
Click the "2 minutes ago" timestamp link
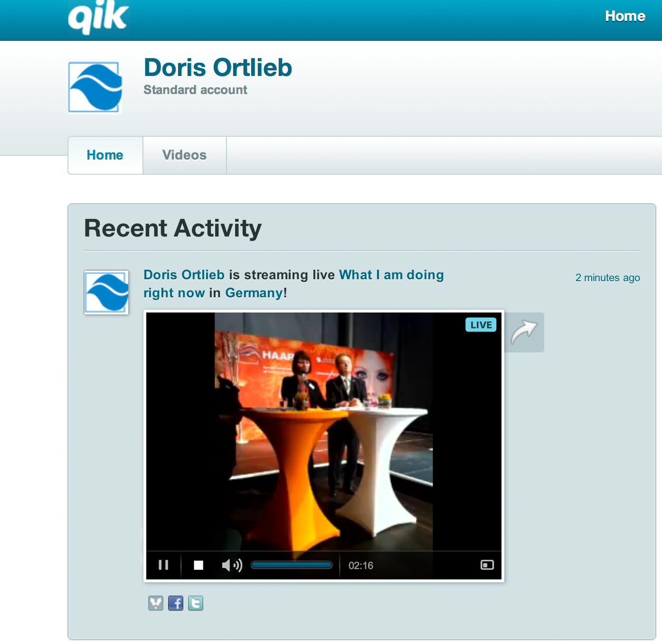tap(607, 278)
